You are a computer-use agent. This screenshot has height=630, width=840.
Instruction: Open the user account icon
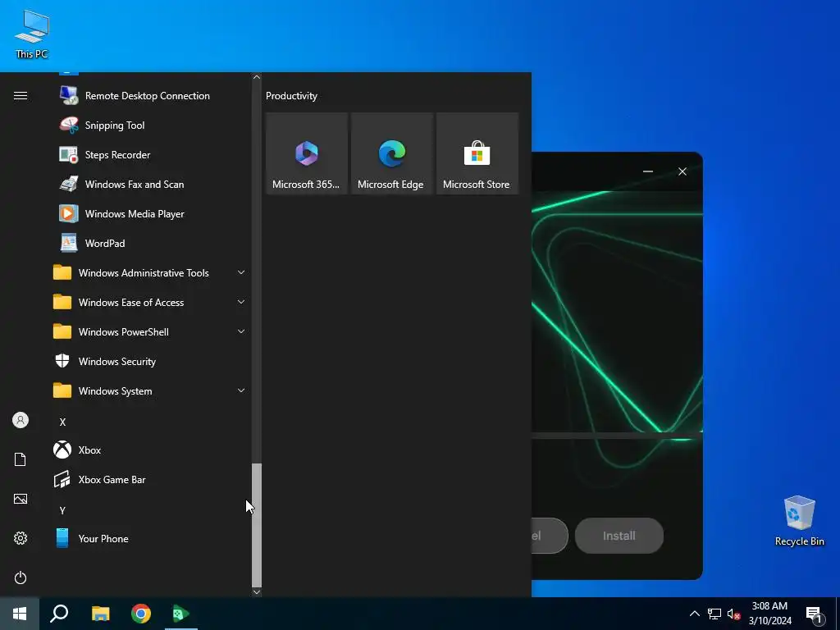coord(21,420)
